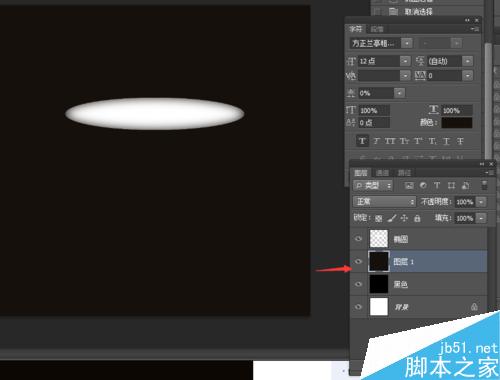Open the 不透明度 opacity slider arrow
This screenshot has width=500, height=380.
pyautogui.click(x=481, y=202)
